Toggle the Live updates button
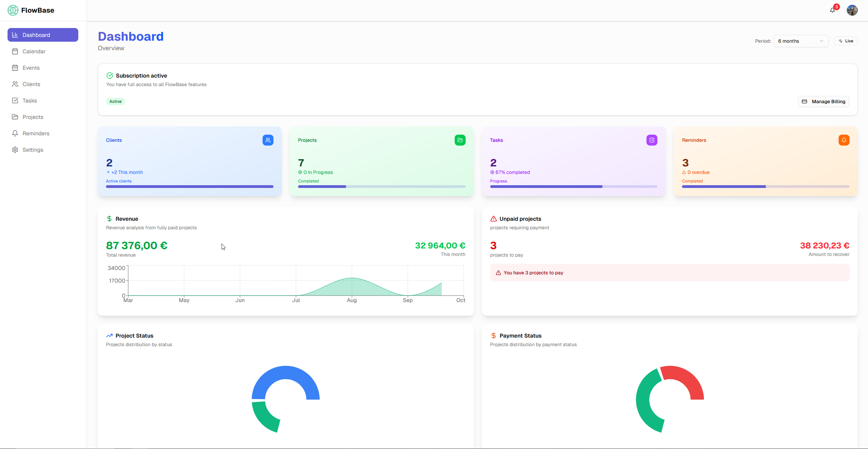868x449 pixels. [x=846, y=41]
